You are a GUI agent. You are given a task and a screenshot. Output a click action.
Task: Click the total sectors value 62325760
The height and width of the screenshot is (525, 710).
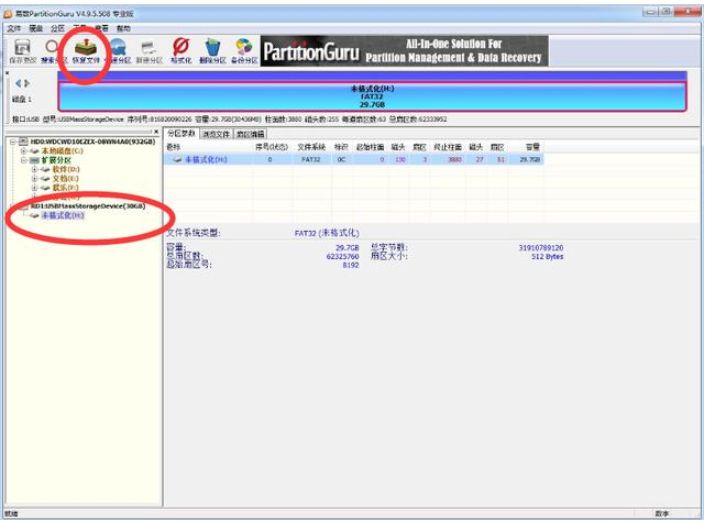[342, 257]
